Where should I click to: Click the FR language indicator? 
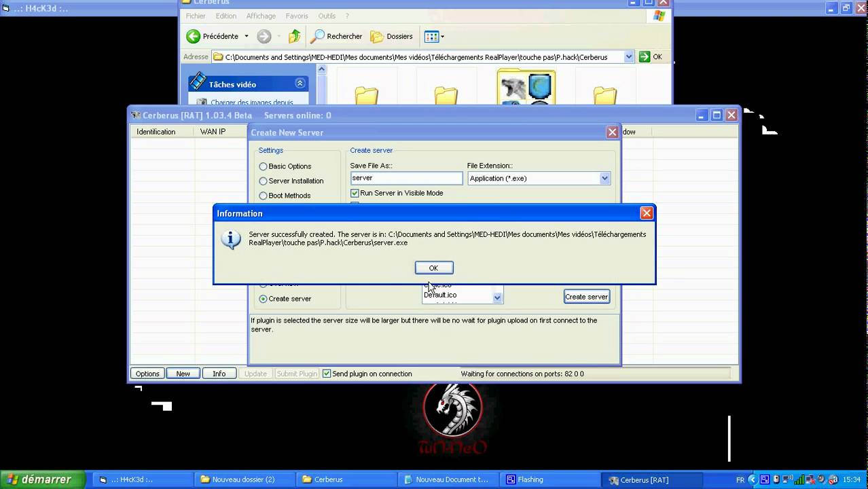coord(740,480)
